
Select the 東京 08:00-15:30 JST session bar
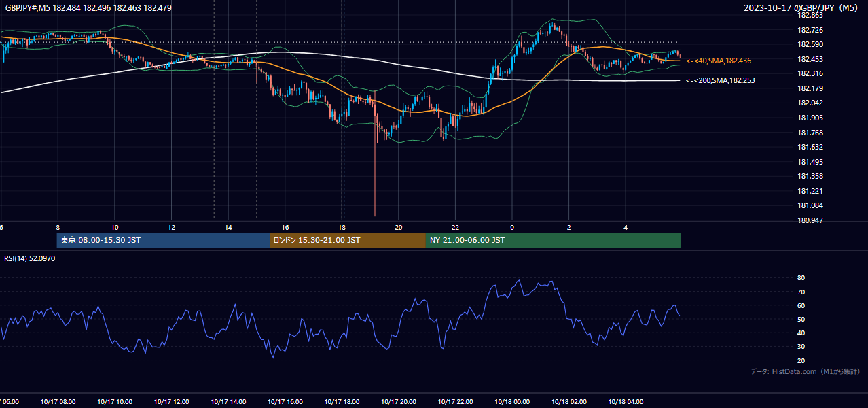click(x=163, y=240)
